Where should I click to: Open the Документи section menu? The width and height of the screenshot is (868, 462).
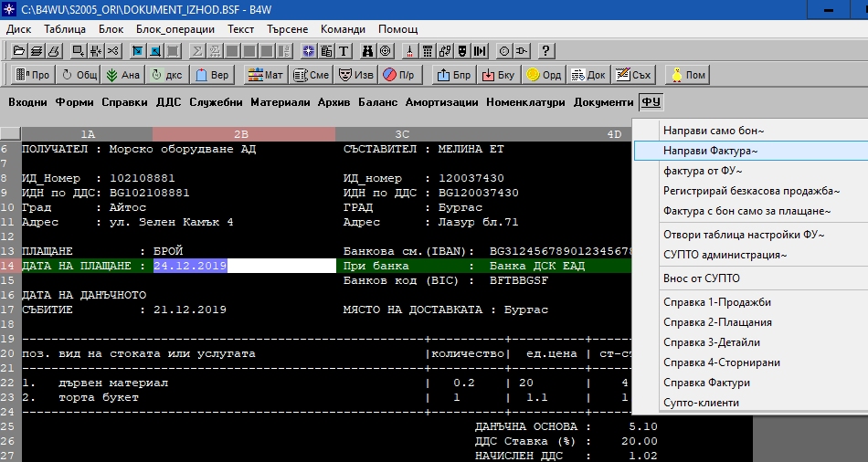click(603, 102)
